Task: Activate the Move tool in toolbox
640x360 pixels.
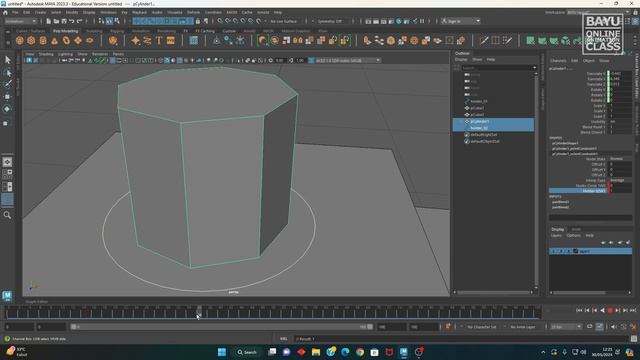Action: click(7, 97)
